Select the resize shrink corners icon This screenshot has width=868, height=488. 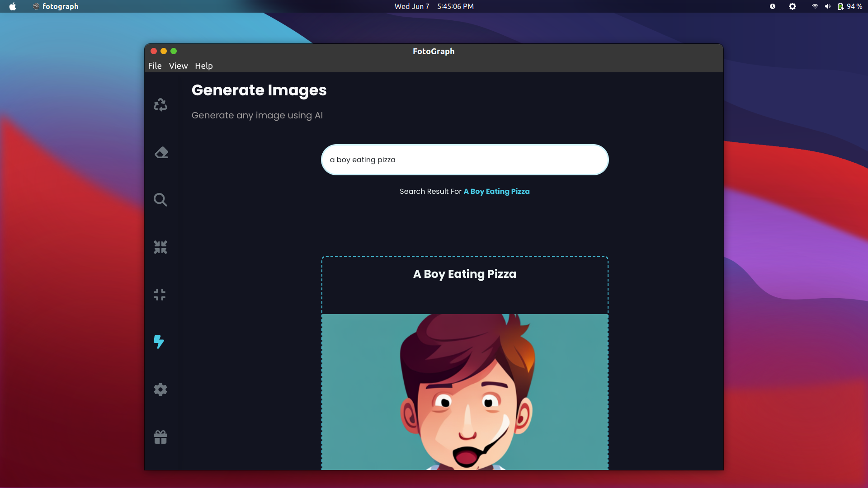pyautogui.click(x=160, y=295)
